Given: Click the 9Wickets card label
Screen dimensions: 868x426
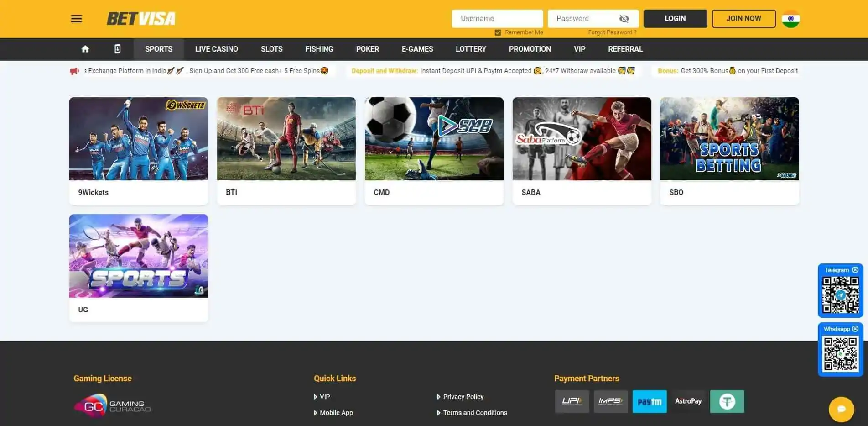Looking at the screenshot, I should [94, 192].
